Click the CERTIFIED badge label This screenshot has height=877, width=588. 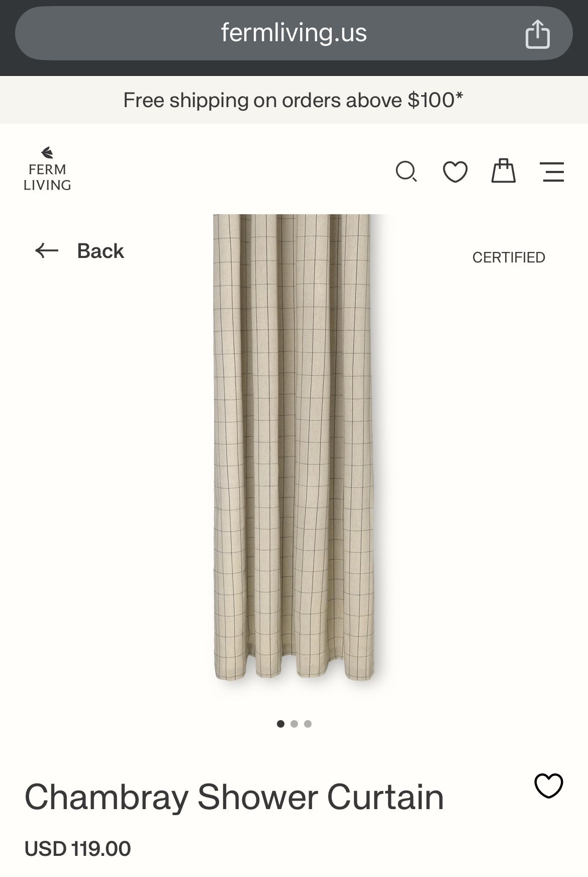509,257
